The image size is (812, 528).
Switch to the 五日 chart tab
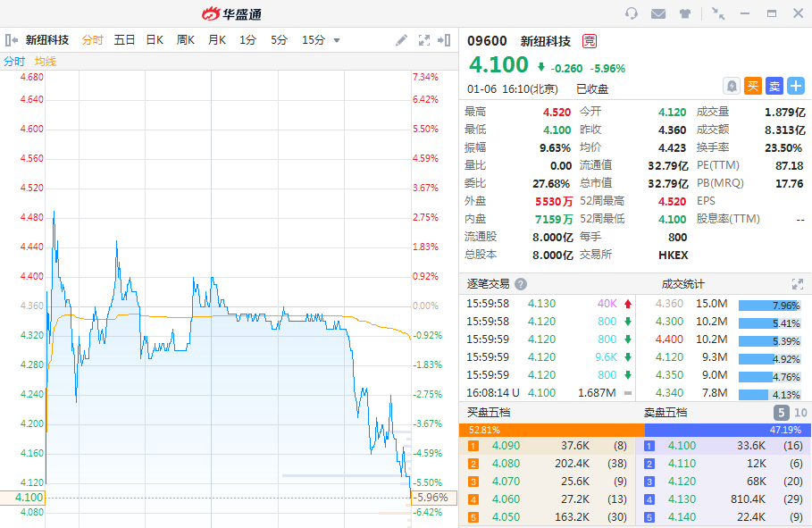point(124,40)
